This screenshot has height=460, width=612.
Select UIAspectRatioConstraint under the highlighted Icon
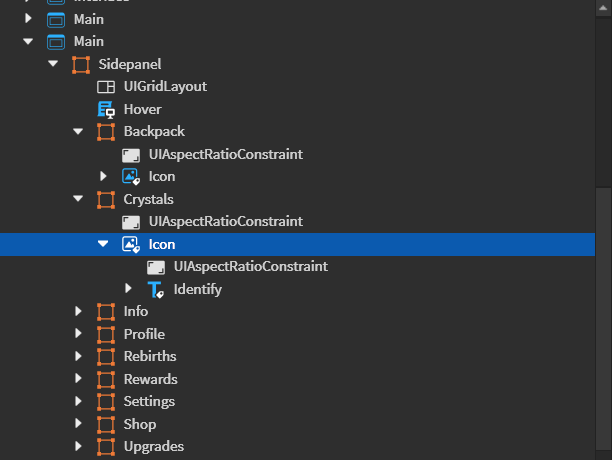(250, 267)
